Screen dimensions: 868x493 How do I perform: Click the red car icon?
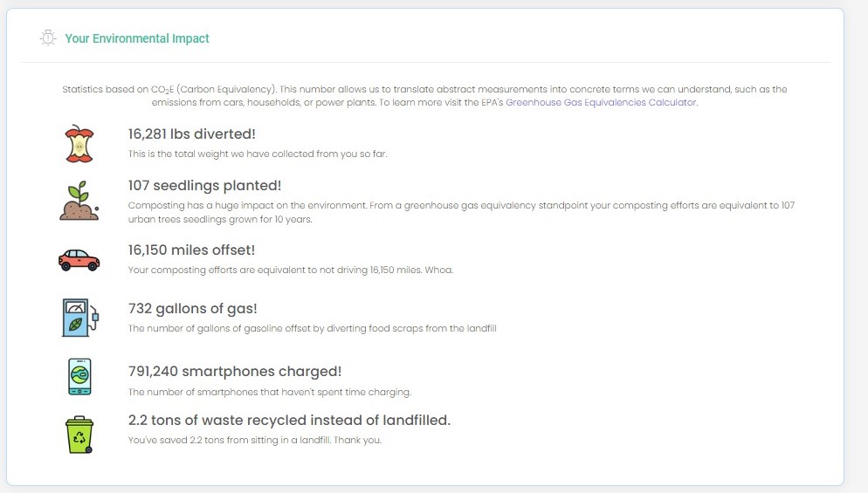(79, 259)
